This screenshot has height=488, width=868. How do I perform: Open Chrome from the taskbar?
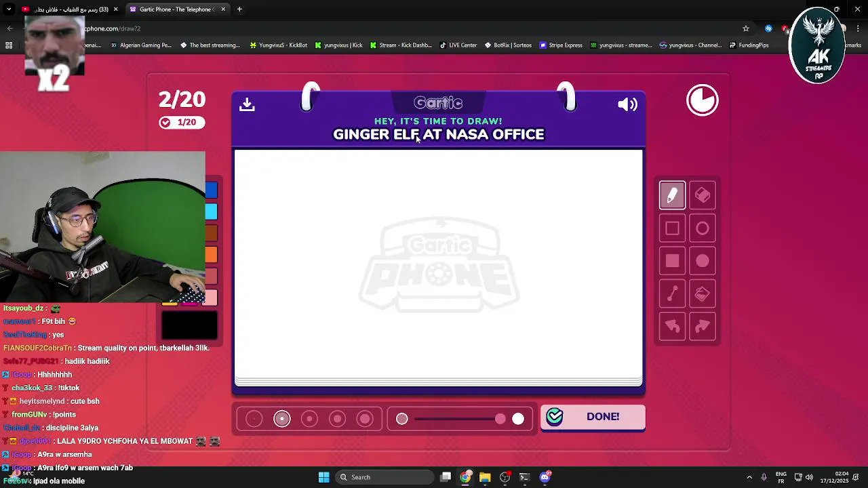click(x=465, y=477)
